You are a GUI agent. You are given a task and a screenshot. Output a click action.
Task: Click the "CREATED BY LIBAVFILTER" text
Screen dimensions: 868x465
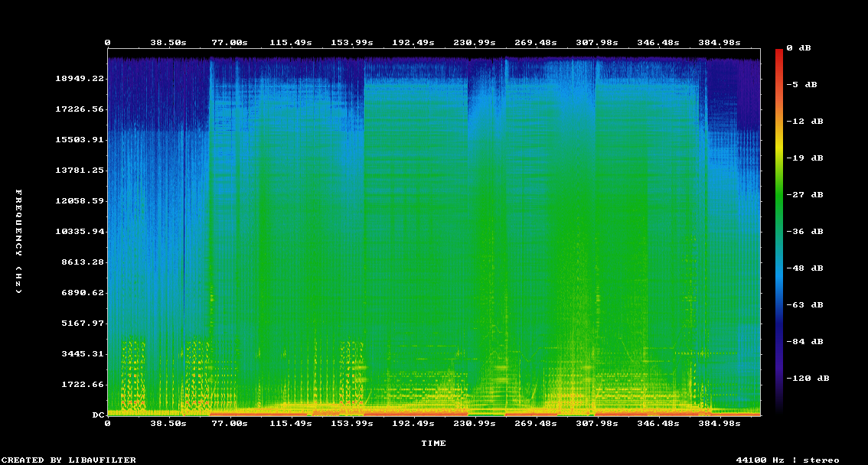[68, 460]
